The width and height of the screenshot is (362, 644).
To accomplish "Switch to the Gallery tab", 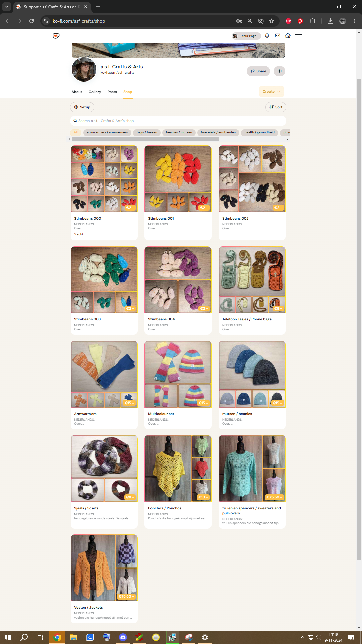I will (x=95, y=92).
